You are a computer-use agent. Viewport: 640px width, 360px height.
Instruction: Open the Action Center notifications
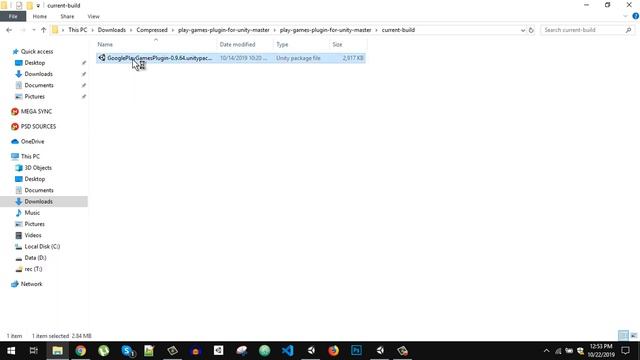click(x=626, y=351)
